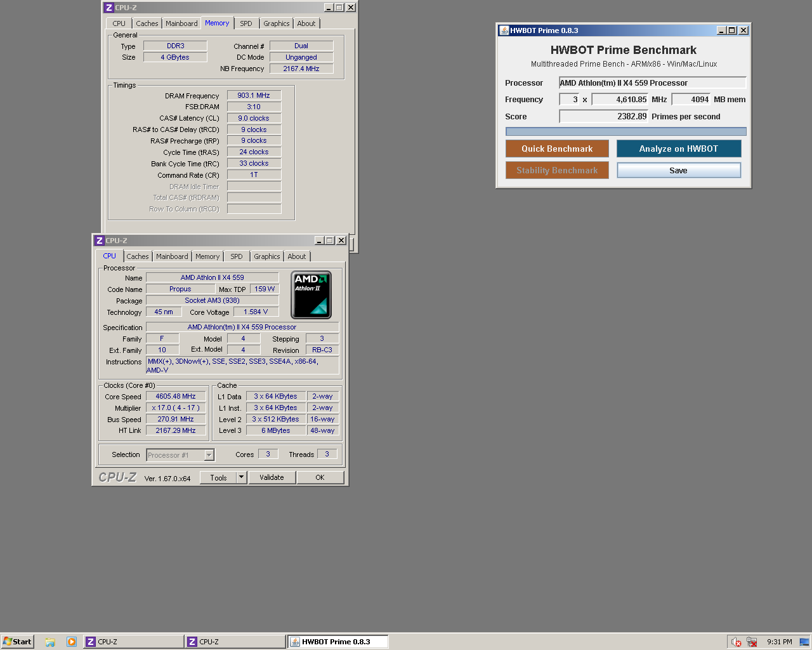Click the muted volume tray icon
The width and height of the screenshot is (812, 650).
click(736, 642)
